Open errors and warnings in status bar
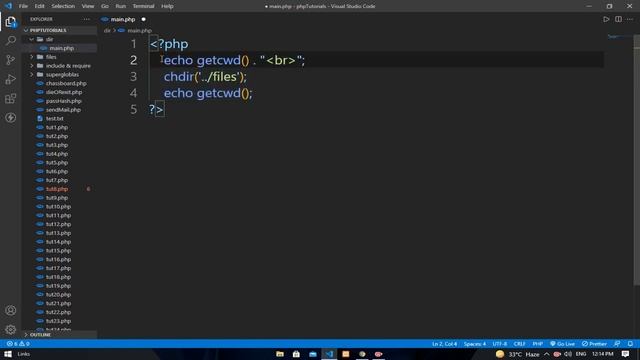This screenshot has height=360, width=640. coord(18,344)
